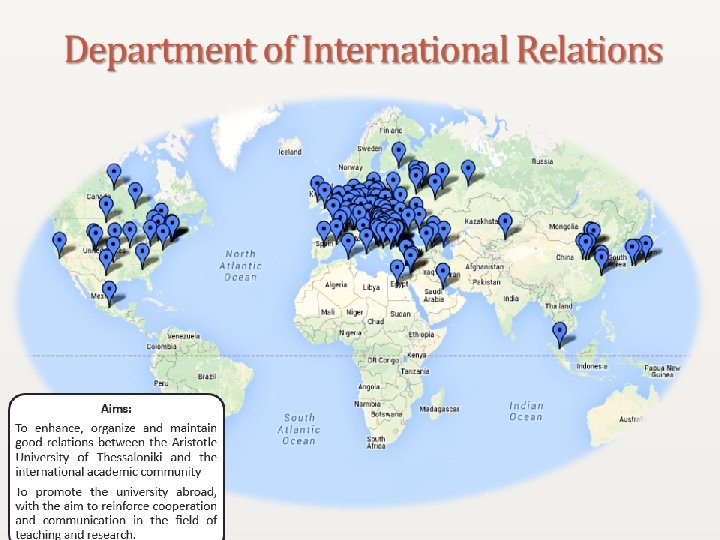Click the Mali label
Viewport: 720px width, 540px height.
[x=328, y=312]
